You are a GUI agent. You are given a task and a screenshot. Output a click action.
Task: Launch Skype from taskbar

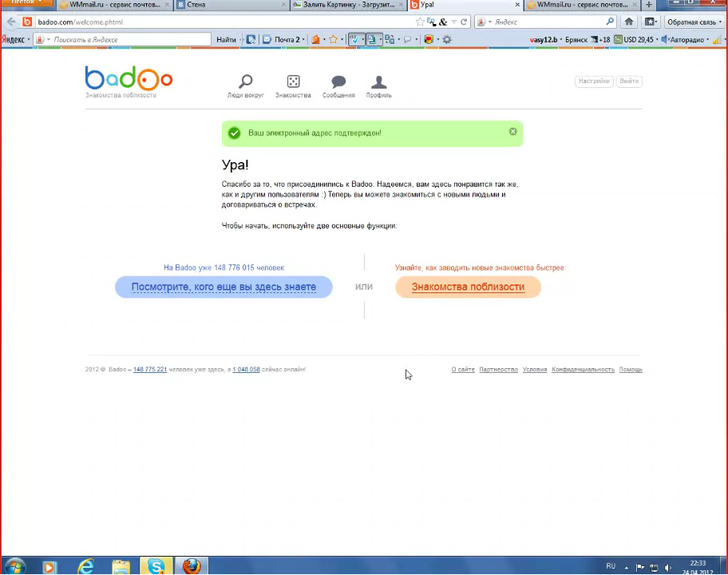coord(156,566)
